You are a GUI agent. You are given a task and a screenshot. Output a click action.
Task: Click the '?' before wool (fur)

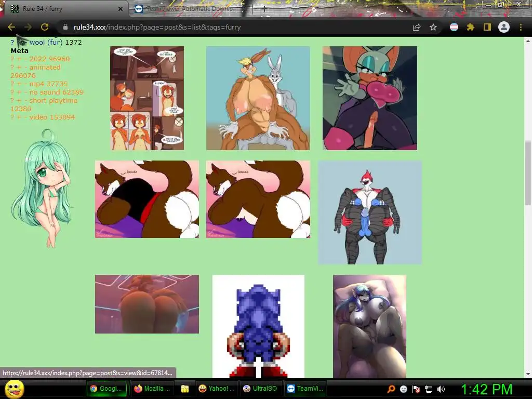pos(12,43)
